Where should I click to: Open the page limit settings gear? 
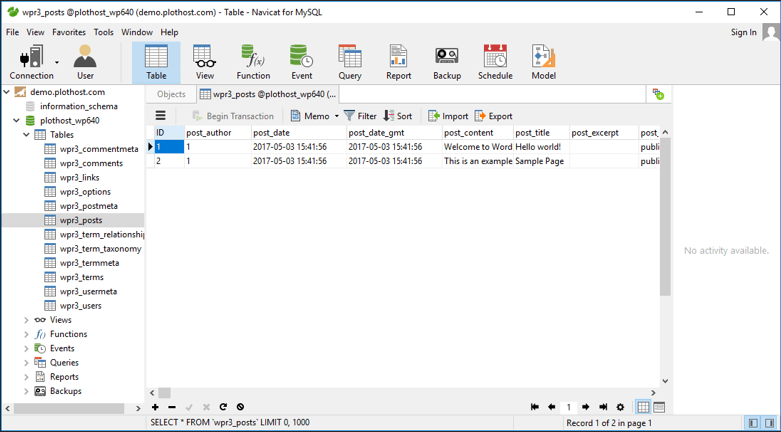tap(620, 407)
